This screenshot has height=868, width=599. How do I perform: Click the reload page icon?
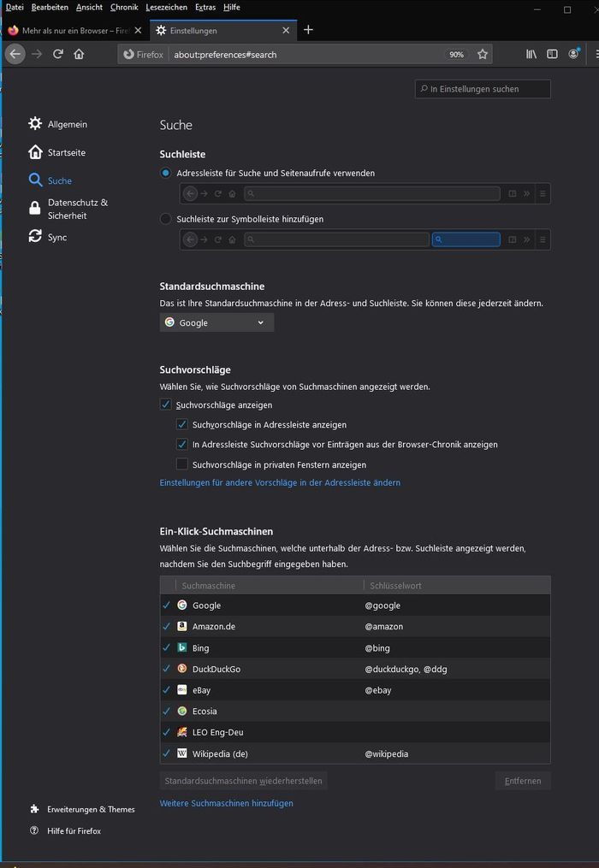[57, 54]
